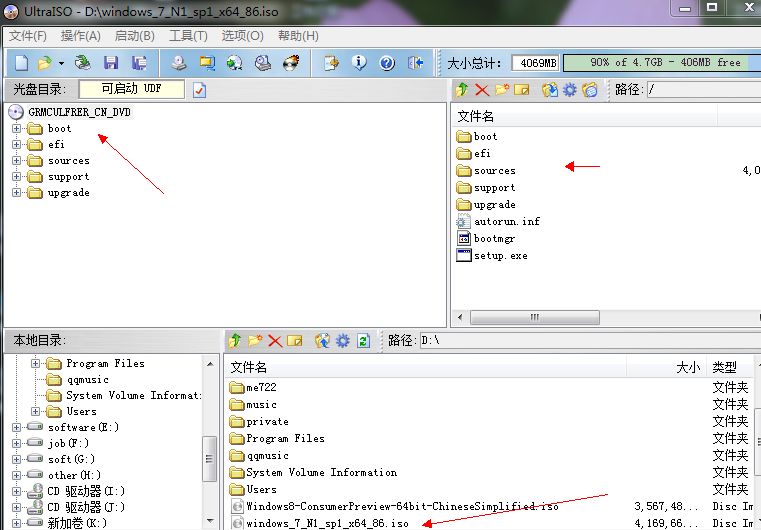Open the dropdown arrow beside Open icon
The image size is (761, 530).
pos(60,63)
